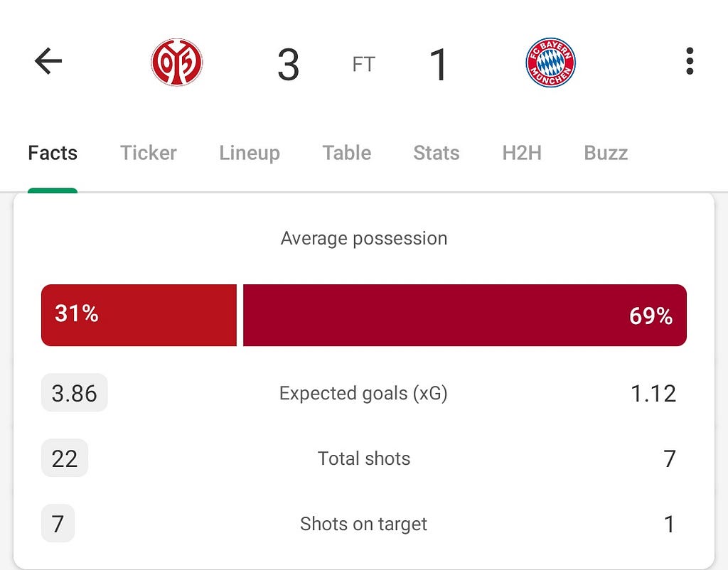Tap the 3.86 expected goals value
The height and width of the screenshot is (570, 728).
tap(74, 393)
